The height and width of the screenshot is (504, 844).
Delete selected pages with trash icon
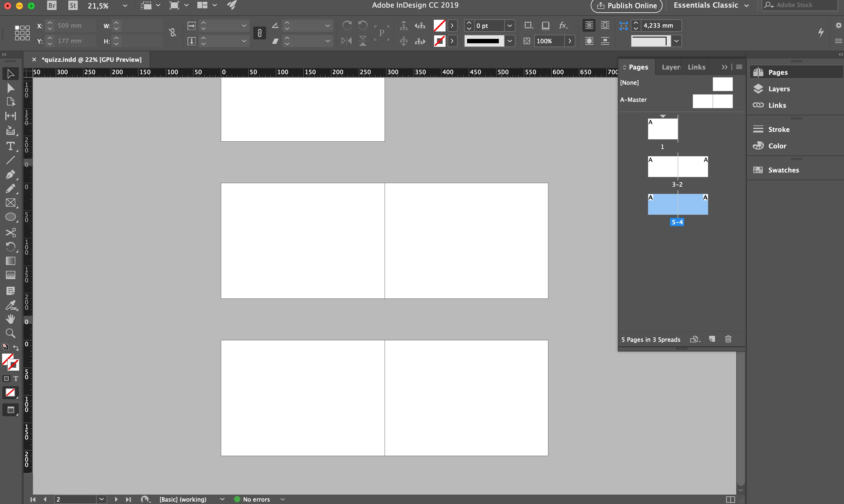coord(728,339)
